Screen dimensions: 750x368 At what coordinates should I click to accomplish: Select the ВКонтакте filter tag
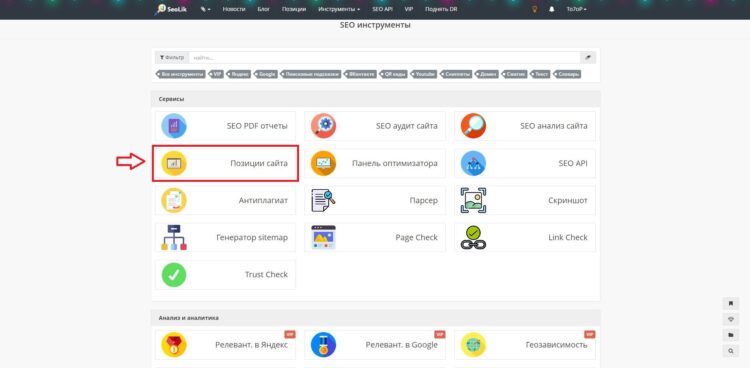click(x=360, y=74)
